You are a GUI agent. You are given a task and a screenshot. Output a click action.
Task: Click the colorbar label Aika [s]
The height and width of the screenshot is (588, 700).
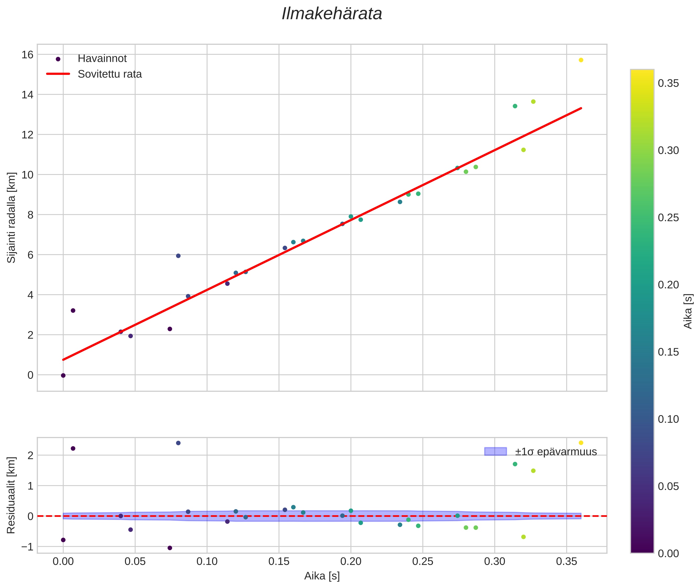(x=688, y=311)
